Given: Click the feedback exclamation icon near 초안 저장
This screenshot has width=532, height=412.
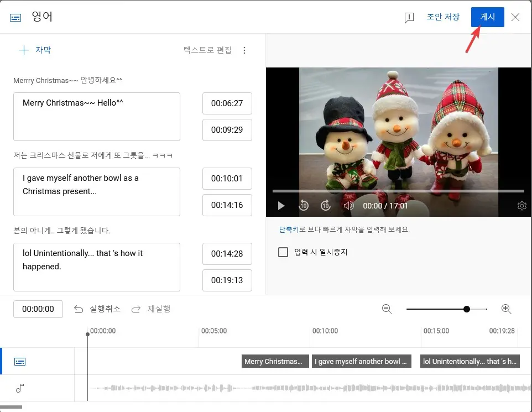Looking at the screenshot, I should (x=409, y=17).
